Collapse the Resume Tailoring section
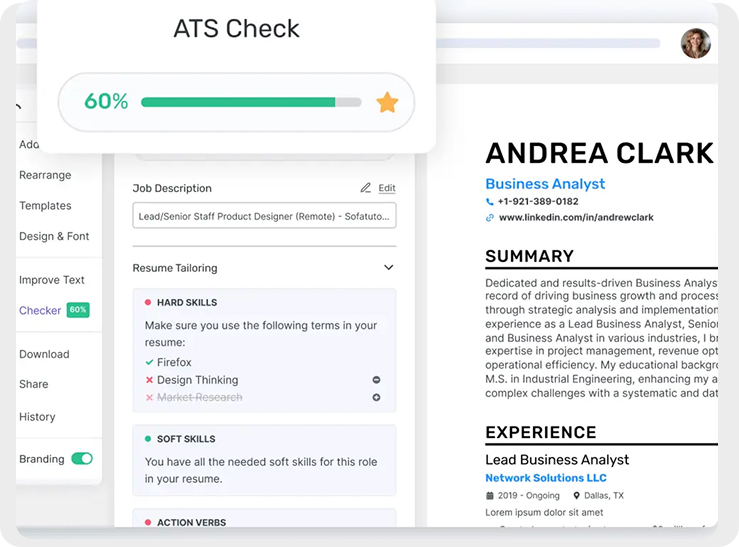The height and width of the screenshot is (547, 739). (388, 268)
